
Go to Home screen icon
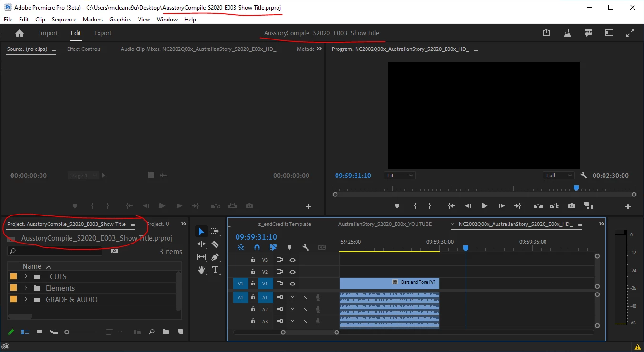click(x=20, y=33)
